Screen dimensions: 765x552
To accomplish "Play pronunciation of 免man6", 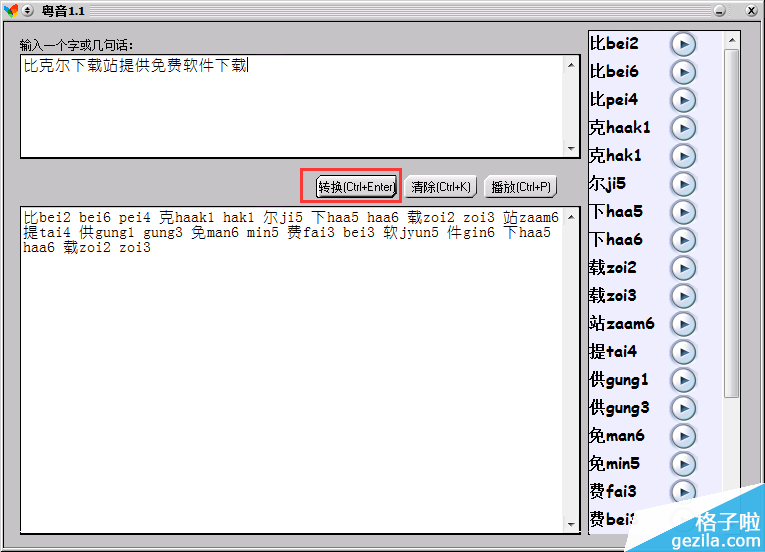I will [682, 436].
